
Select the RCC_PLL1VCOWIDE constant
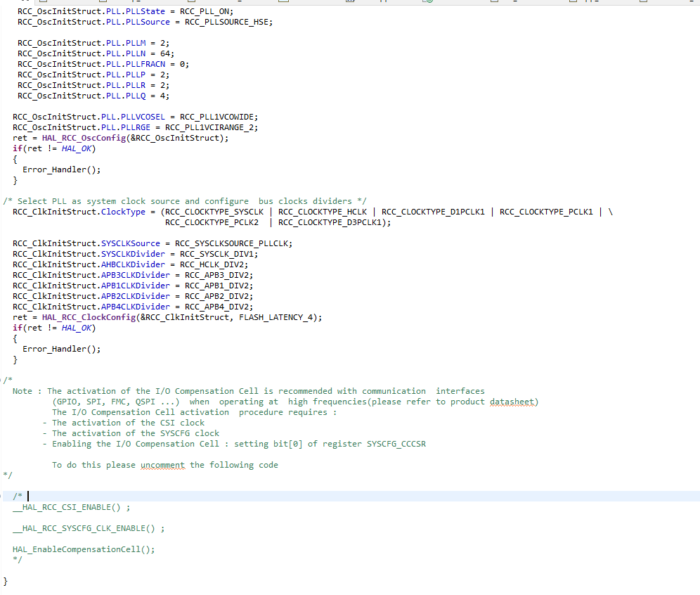point(217,117)
